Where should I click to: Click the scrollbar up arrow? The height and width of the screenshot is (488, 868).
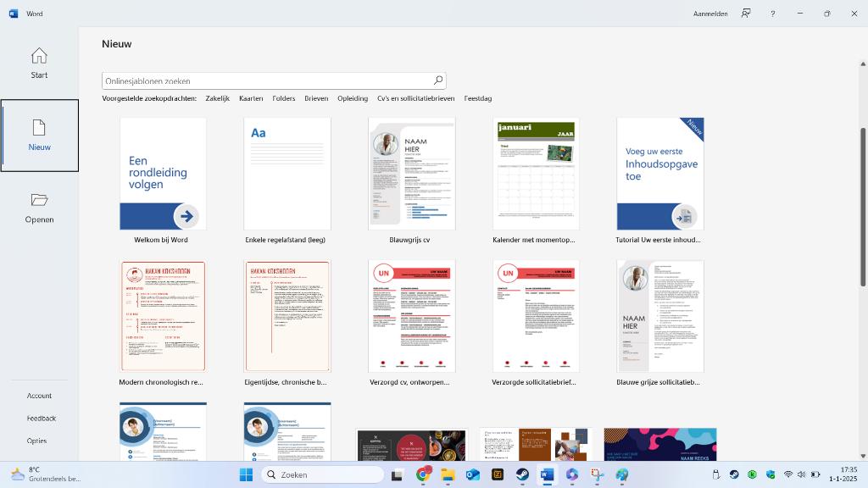click(862, 64)
